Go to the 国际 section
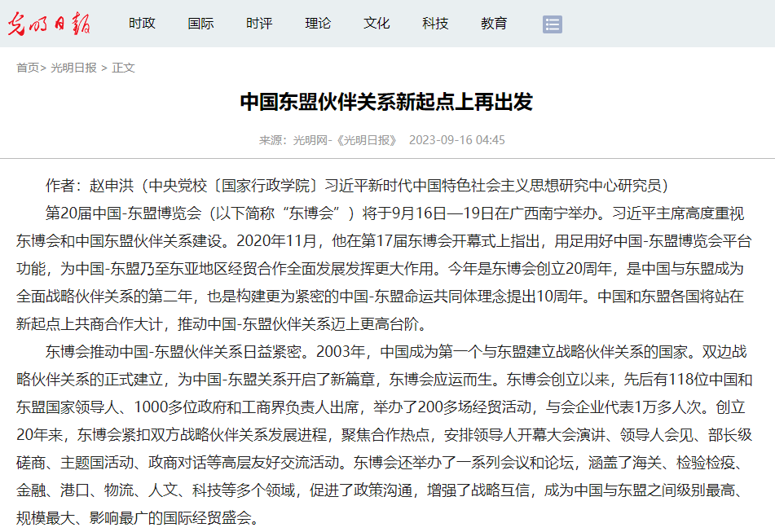 200,23
